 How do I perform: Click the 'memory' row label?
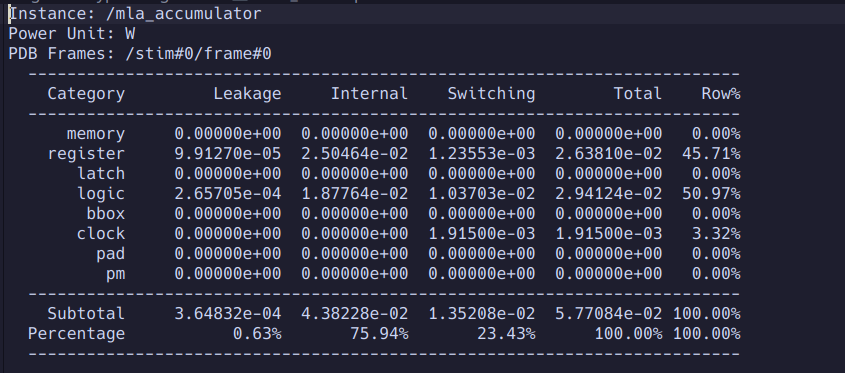96,134
